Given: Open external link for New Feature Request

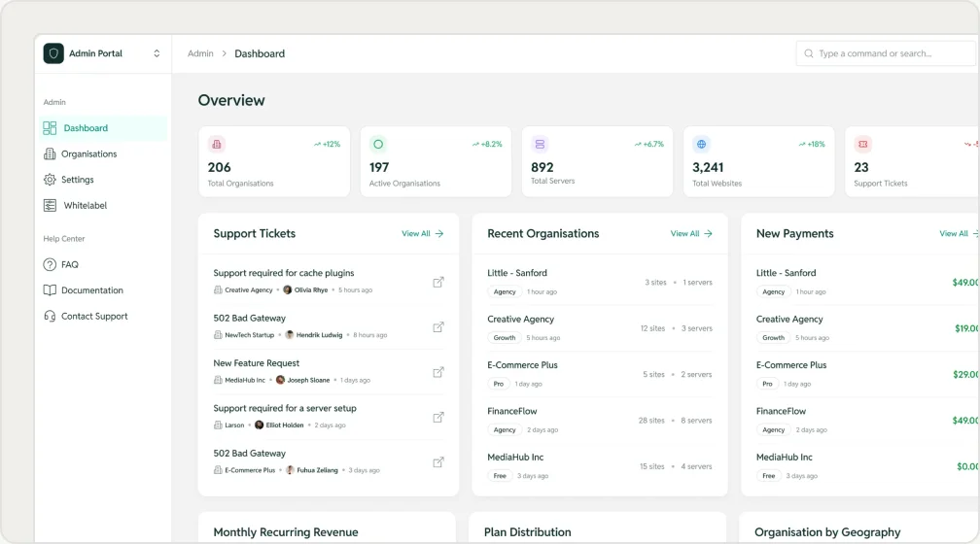Looking at the screenshot, I should [x=438, y=372].
